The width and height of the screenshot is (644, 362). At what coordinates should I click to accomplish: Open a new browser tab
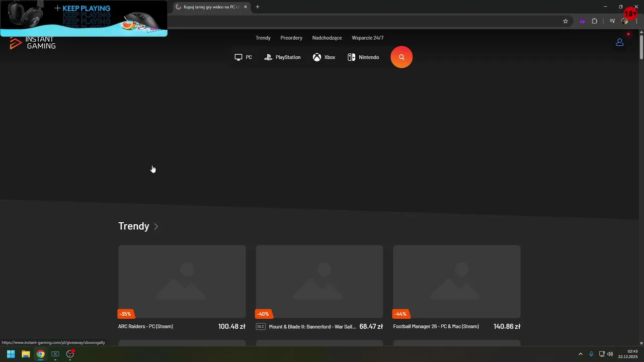tap(258, 7)
